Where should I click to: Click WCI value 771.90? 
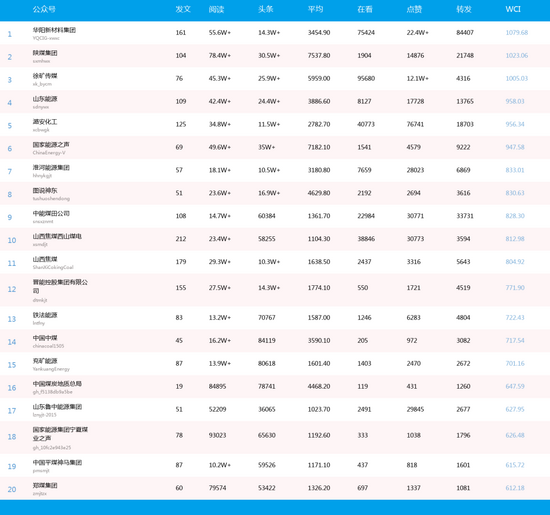[515, 288]
